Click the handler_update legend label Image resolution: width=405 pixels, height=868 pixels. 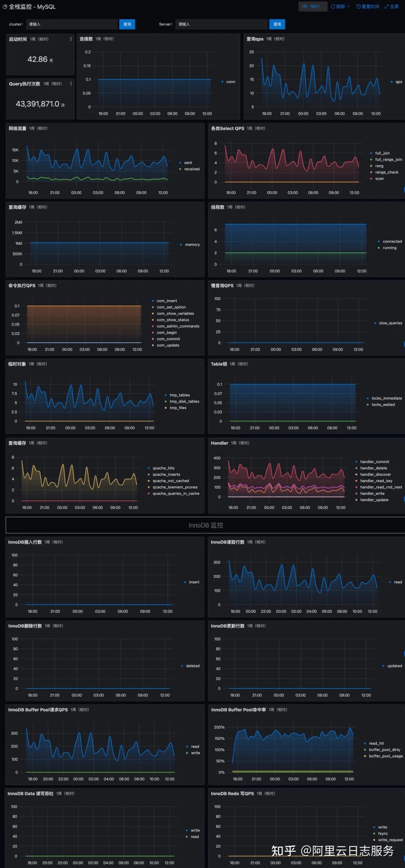click(x=374, y=500)
